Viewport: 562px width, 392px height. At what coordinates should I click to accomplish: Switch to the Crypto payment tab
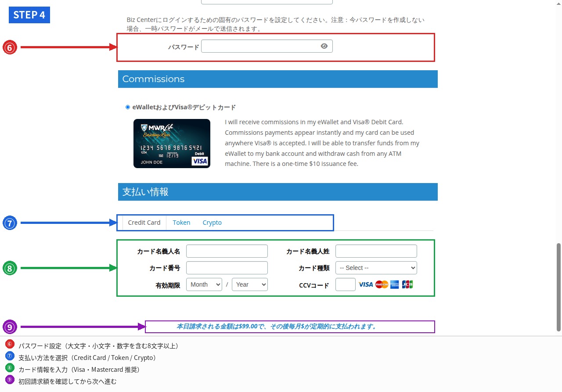(212, 223)
